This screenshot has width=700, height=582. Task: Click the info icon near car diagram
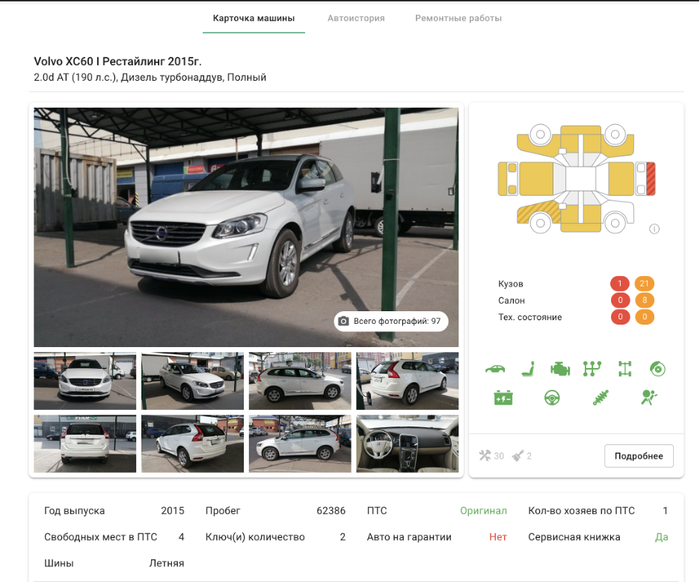[x=654, y=229]
